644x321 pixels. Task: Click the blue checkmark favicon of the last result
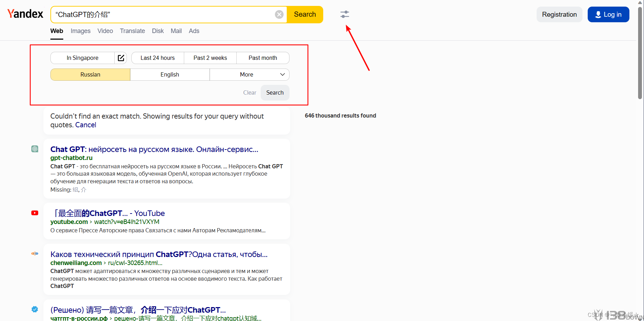tap(35, 309)
